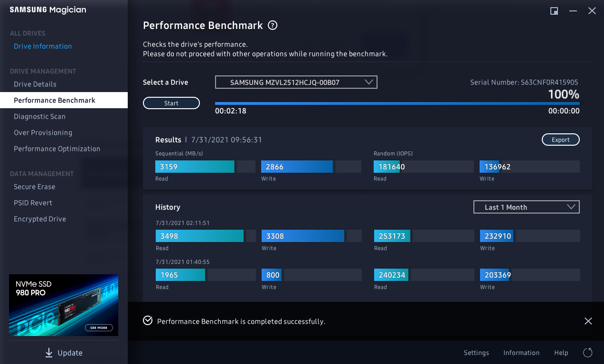Click the benchmark progress bar
This screenshot has width=604, height=364.
point(397,103)
